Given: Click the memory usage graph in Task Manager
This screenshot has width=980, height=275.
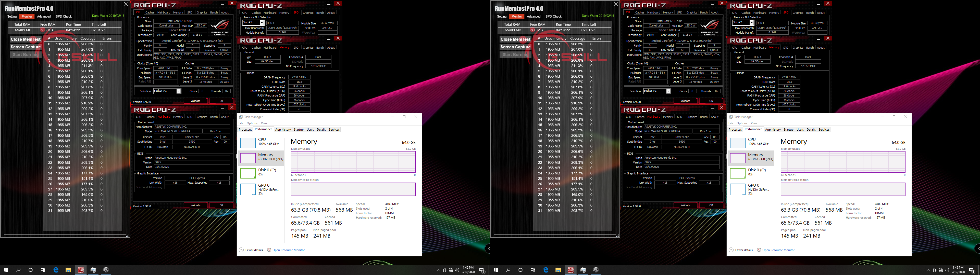Looking at the screenshot, I should coord(353,162).
